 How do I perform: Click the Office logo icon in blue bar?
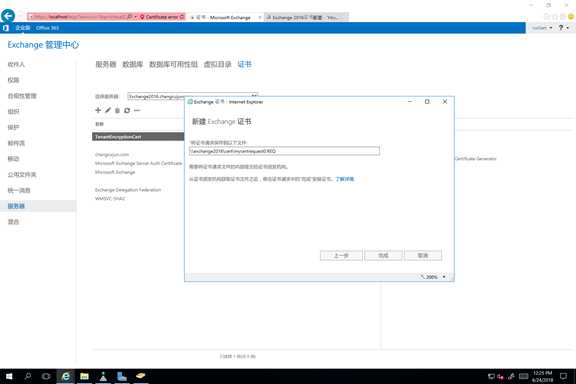coord(6,28)
